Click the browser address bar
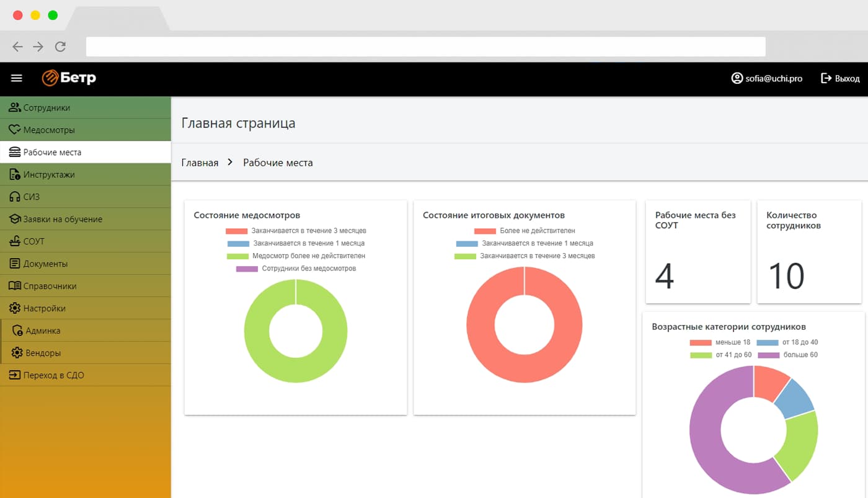 [426, 47]
